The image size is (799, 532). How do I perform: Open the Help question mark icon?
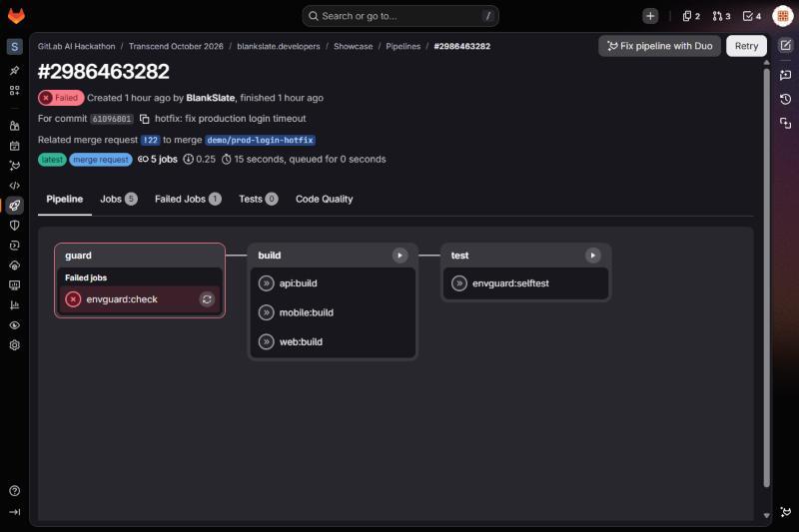(14, 491)
